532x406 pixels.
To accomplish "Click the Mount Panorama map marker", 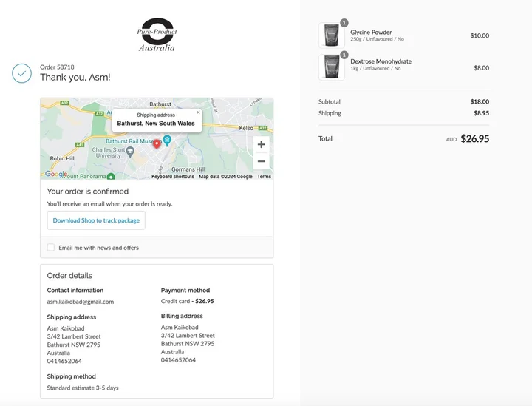I will click(x=111, y=176).
